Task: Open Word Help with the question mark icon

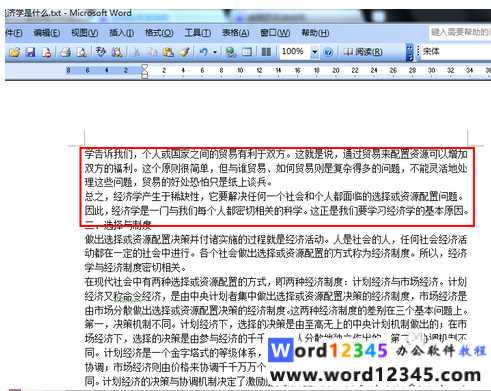Action: click(328, 52)
